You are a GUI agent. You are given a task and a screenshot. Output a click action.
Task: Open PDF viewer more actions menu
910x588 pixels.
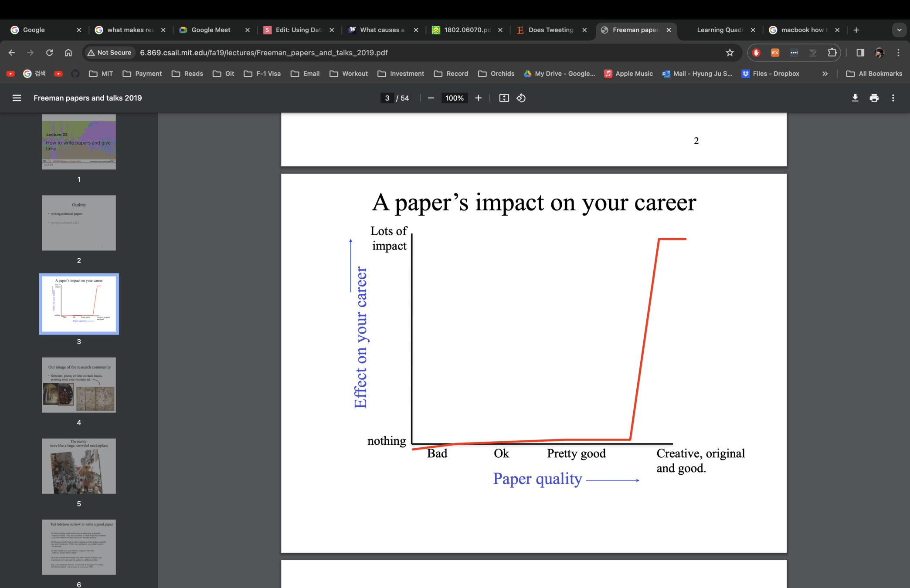[x=893, y=98]
